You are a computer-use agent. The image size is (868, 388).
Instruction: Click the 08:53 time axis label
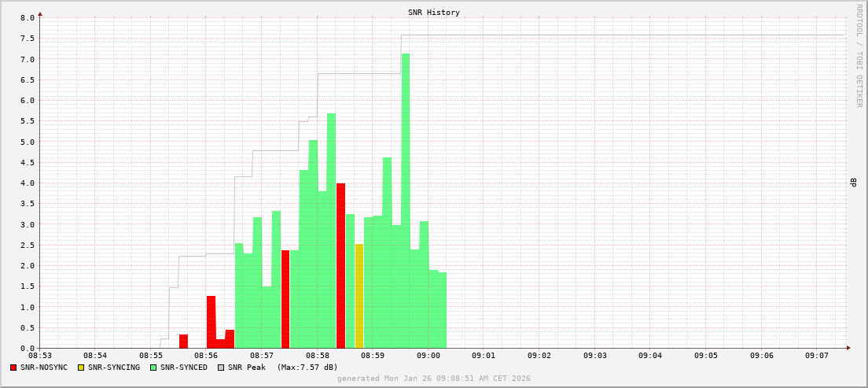[x=39, y=356]
